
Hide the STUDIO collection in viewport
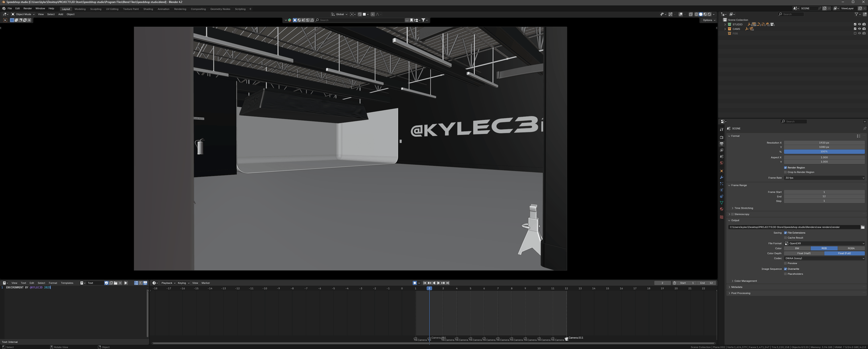[x=860, y=25]
